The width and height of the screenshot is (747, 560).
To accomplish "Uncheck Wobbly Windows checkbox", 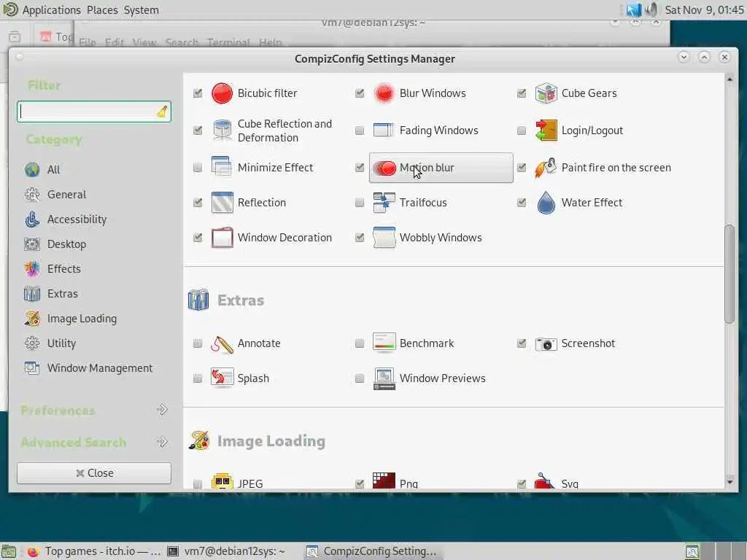I will click(360, 237).
